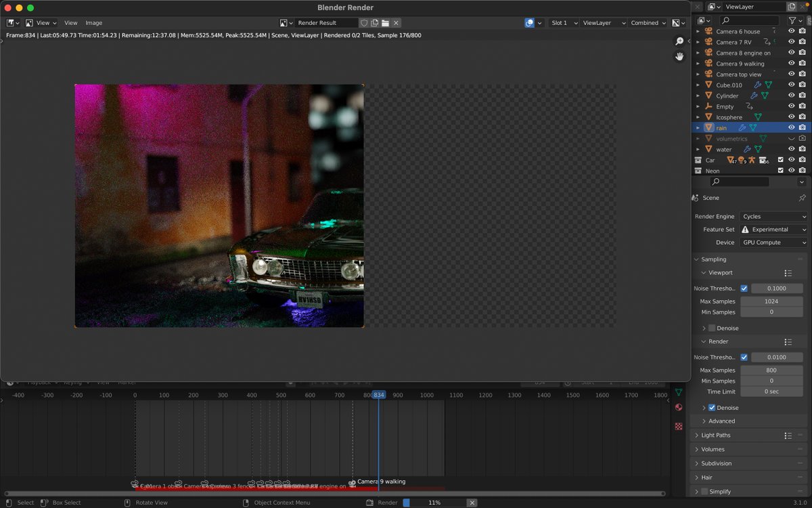Click the rain modifier wrench icon
812x508 pixels.
742,128
